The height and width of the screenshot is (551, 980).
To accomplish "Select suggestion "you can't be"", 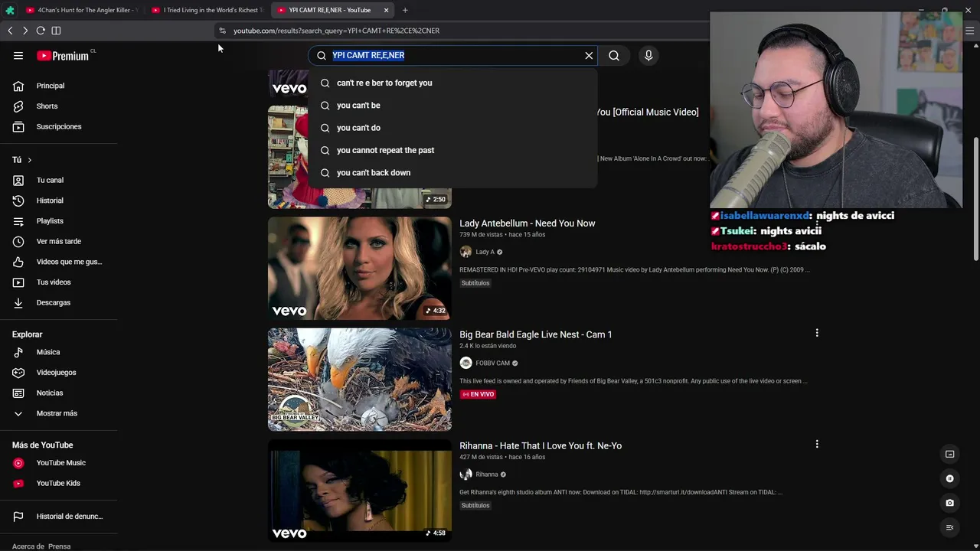I will 452,105.
